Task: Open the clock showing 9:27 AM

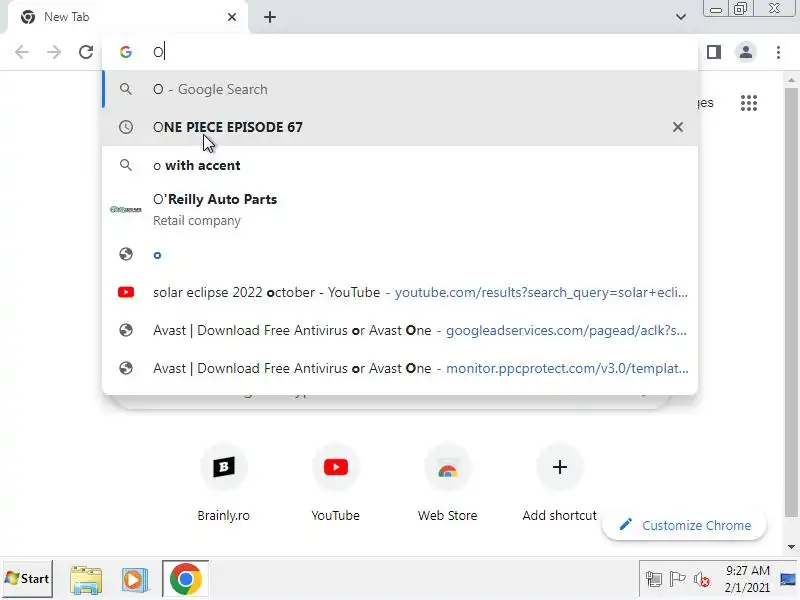Action: coord(747,579)
